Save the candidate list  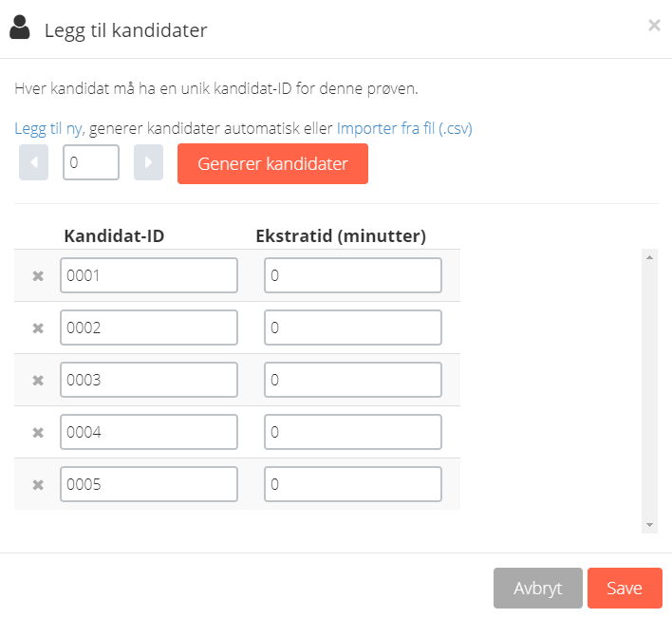click(x=625, y=588)
